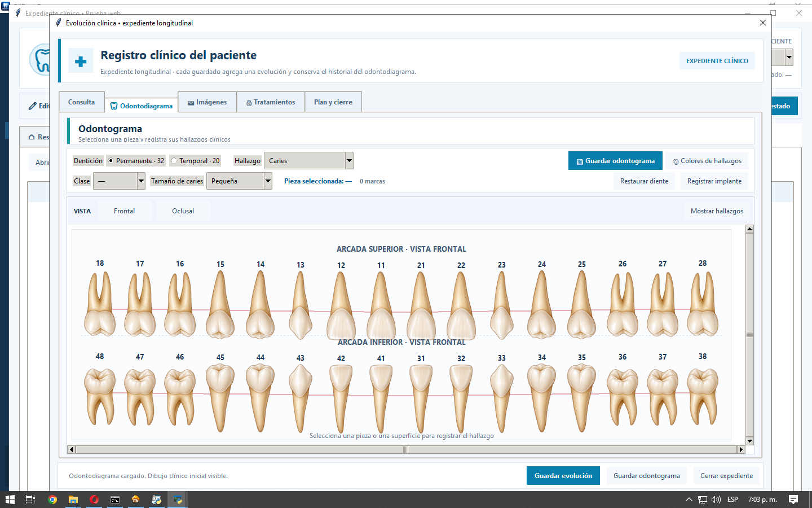The height and width of the screenshot is (508, 812).
Task: Pick upper premolar tooth 15
Action: click(x=220, y=304)
